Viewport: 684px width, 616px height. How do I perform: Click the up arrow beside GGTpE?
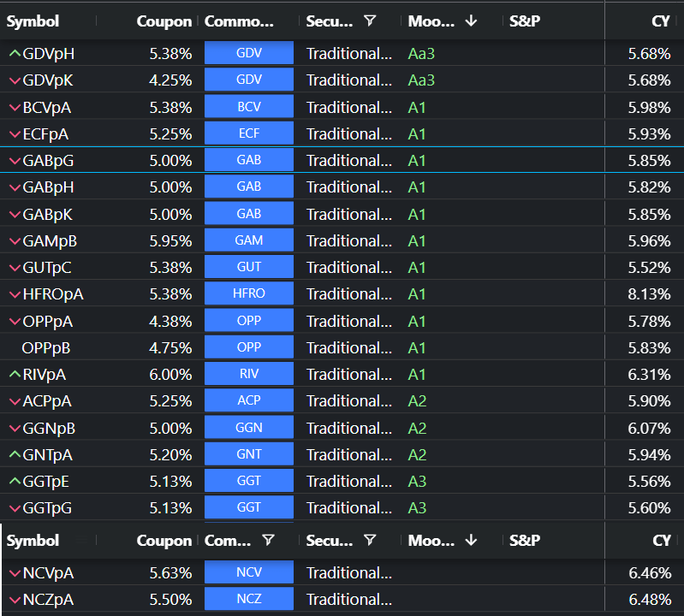(15, 482)
